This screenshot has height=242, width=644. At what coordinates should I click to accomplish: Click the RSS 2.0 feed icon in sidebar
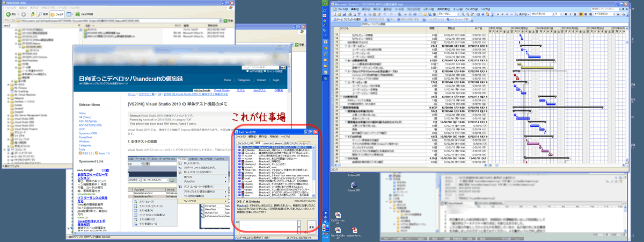click(x=80, y=153)
